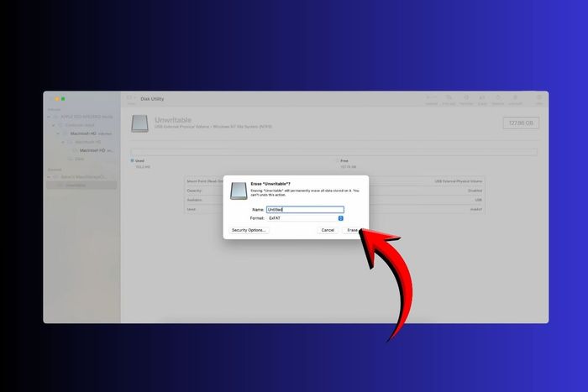The width and height of the screenshot is (588, 392).
Task: Collapse the Container disk chevron
Action: 53,125
